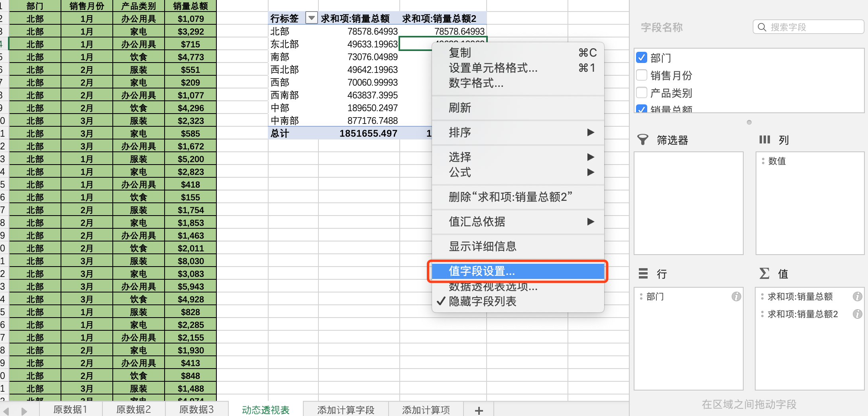Choose 显示详细信息 menu entry

[x=518, y=247]
